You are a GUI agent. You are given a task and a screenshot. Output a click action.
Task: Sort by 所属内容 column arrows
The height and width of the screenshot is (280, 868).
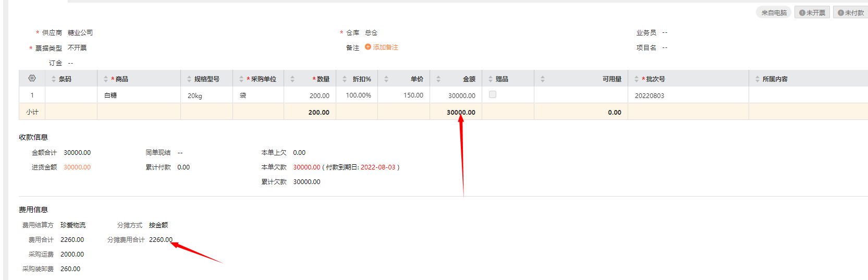pos(757,79)
